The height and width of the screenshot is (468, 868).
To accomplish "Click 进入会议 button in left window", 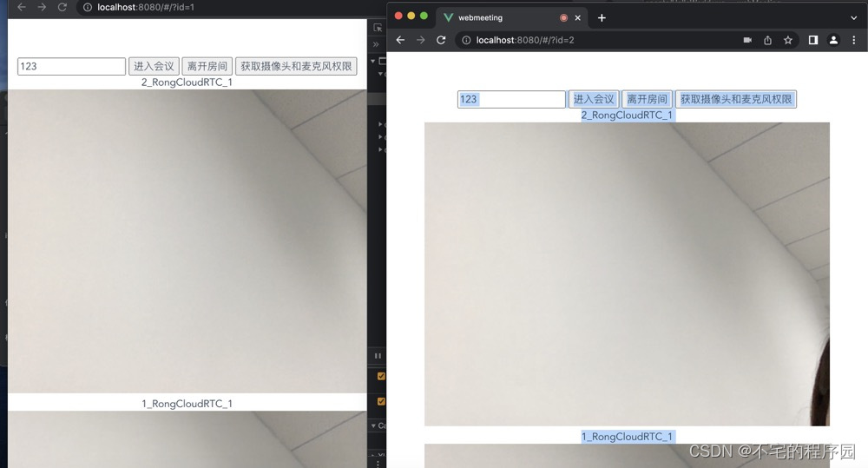I will click(154, 67).
